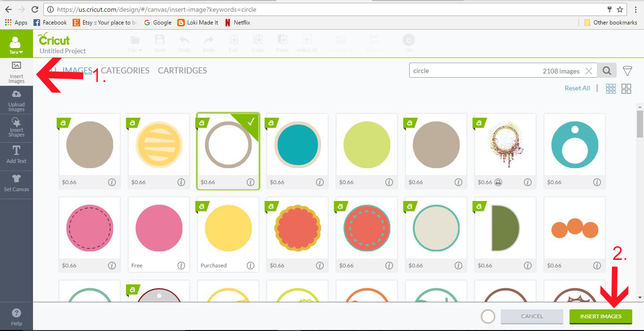Show info for three orange circles
The height and width of the screenshot is (331, 644).
597,266
